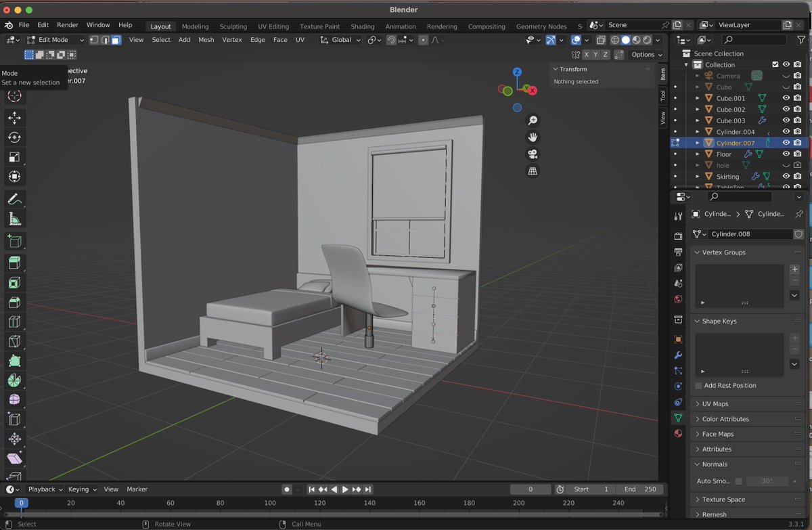Screen dimensions: 812x530
Task: Select the Scale tool in the toolbar
Action: click(14, 157)
